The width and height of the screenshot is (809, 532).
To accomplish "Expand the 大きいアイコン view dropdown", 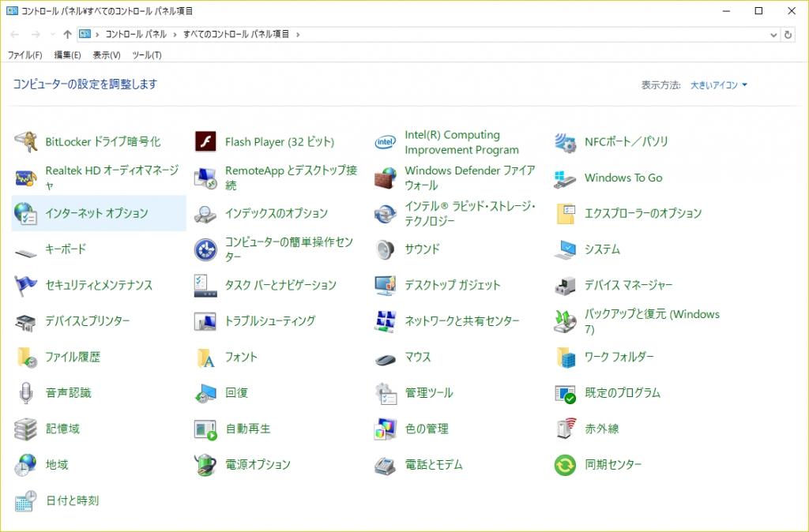I will 719,85.
